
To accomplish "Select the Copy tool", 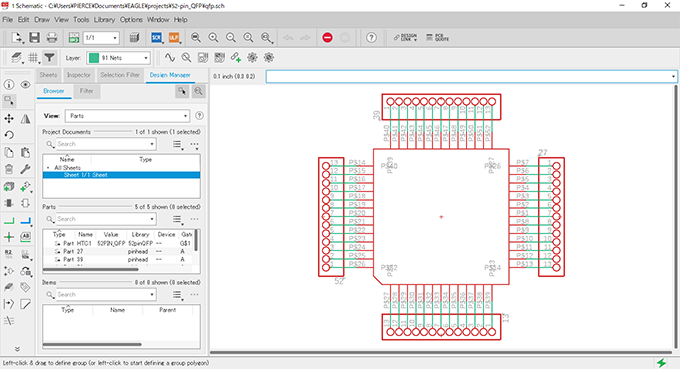I will click(9, 152).
